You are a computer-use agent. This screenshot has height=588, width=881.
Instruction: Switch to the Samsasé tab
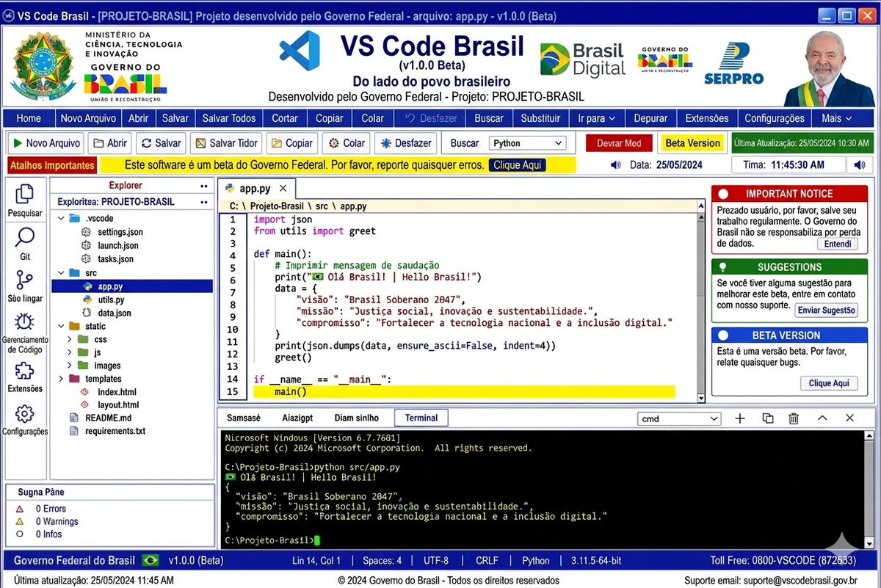coord(244,418)
